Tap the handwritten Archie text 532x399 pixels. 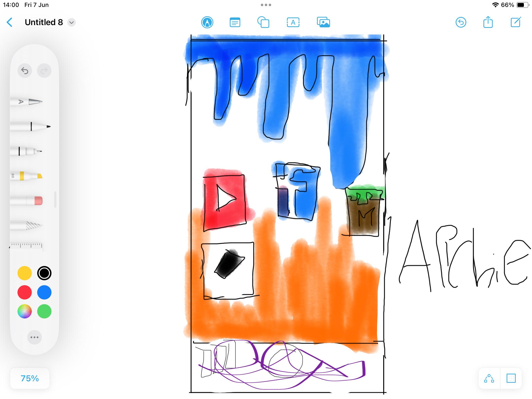464,256
